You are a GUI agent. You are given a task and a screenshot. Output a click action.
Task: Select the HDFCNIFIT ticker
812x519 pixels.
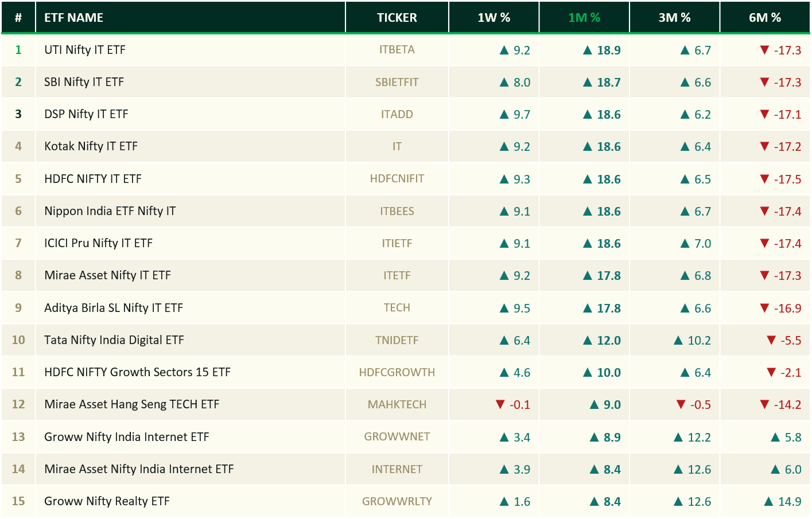pos(397,179)
